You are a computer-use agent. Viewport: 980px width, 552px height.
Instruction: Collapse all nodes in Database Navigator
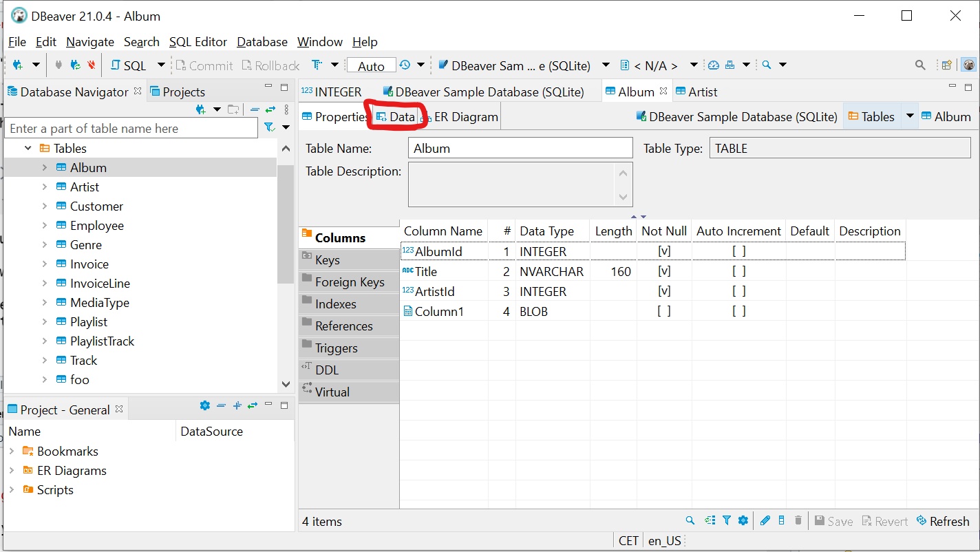(x=255, y=109)
